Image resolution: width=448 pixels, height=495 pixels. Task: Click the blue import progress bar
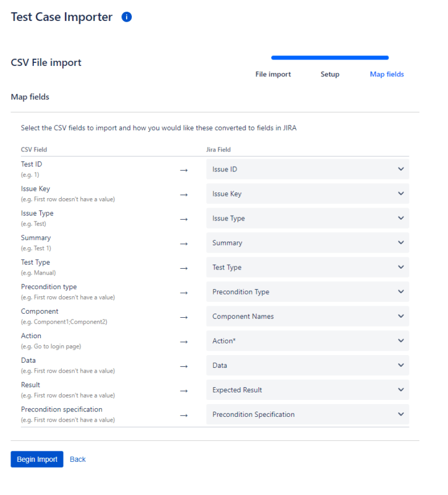click(330, 58)
